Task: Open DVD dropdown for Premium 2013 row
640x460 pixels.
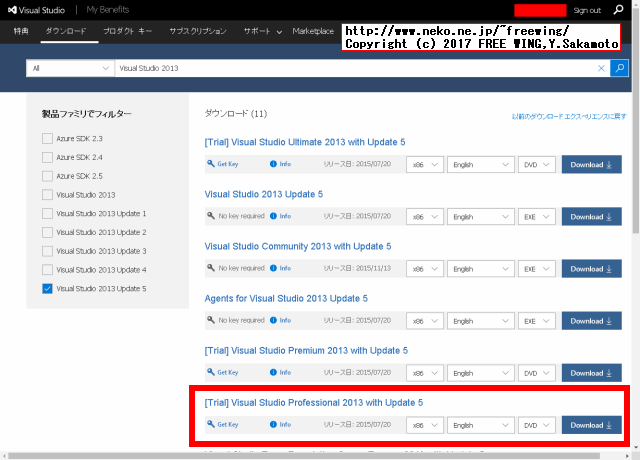Action: [537, 373]
